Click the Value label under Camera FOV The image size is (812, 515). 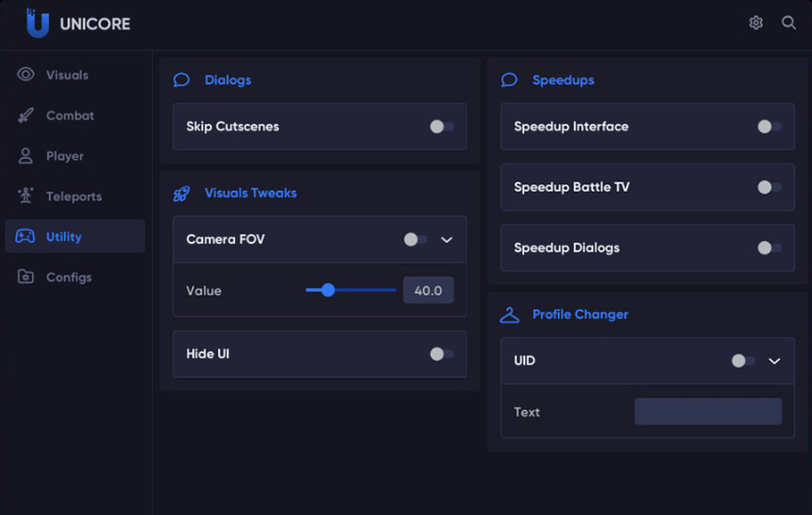(x=204, y=291)
